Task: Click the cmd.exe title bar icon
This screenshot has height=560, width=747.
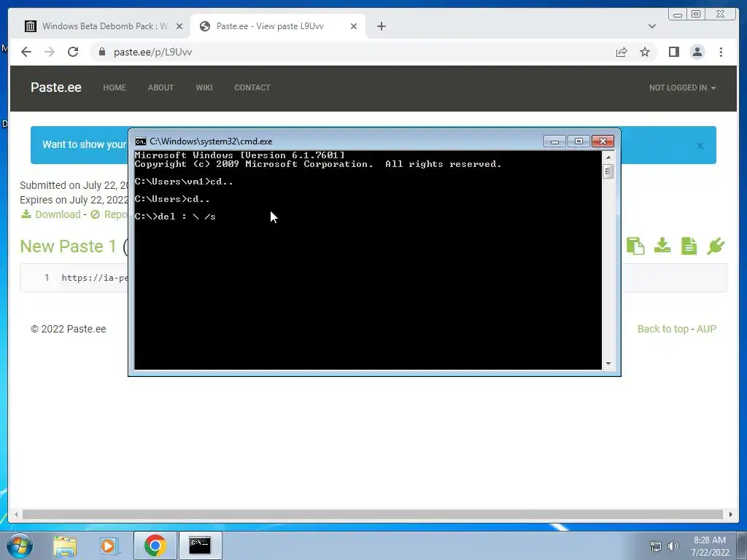Action: pos(141,141)
